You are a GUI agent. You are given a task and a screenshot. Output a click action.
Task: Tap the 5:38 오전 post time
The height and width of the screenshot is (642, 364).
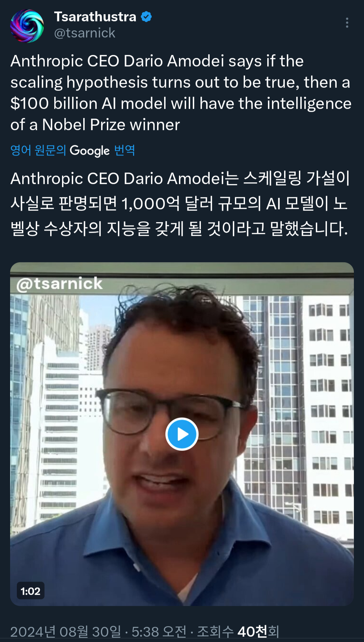[x=159, y=632]
